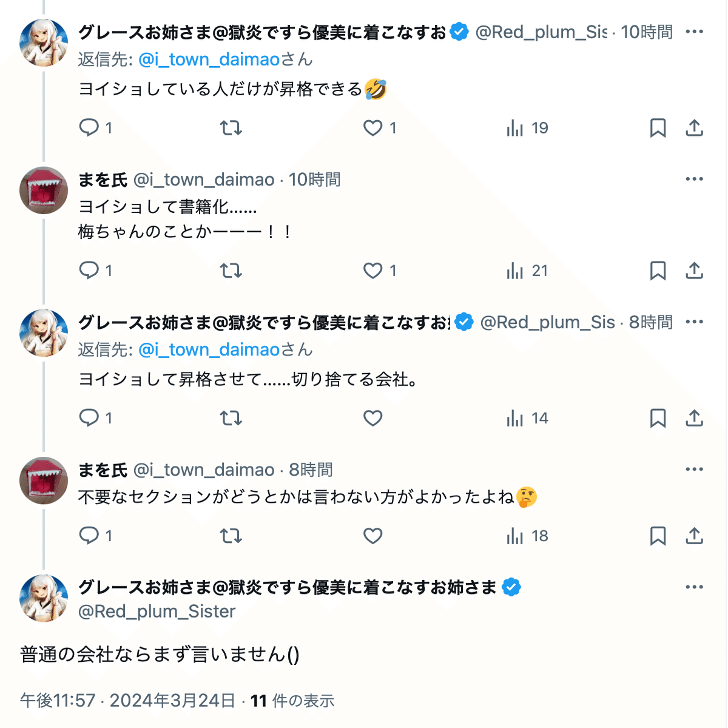The image size is (728, 728).
Task: Retweet the 不要なセクション tweet
Action: pos(231,536)
